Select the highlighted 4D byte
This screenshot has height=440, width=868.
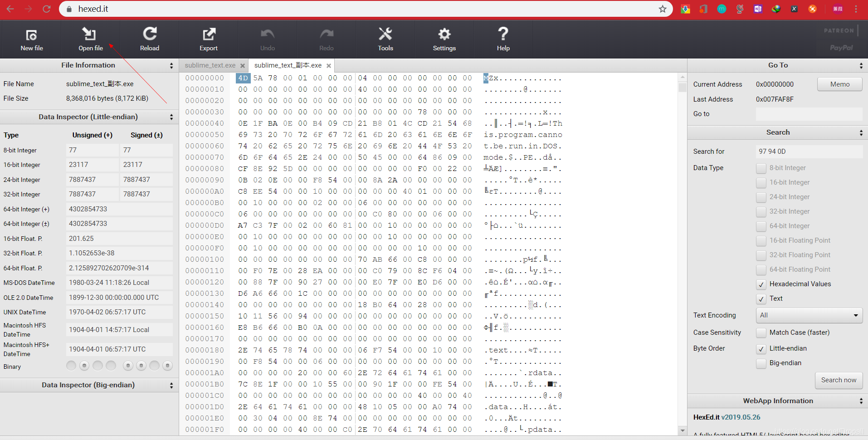click(243, 78)
